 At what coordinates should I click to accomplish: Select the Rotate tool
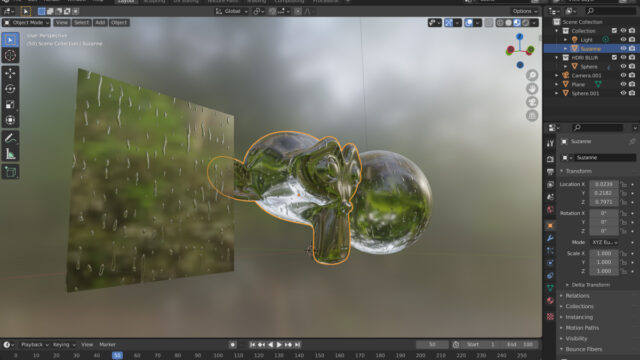(x=10, y=89)
